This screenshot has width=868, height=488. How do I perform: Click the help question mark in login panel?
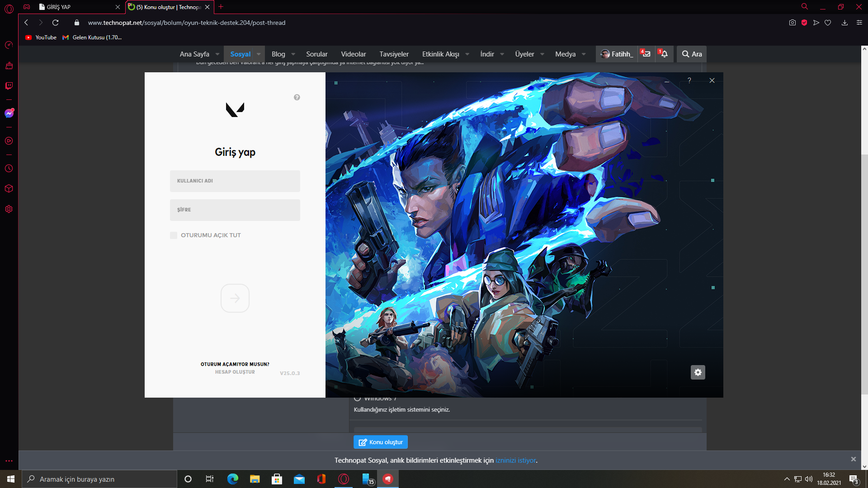coord(297,97)
